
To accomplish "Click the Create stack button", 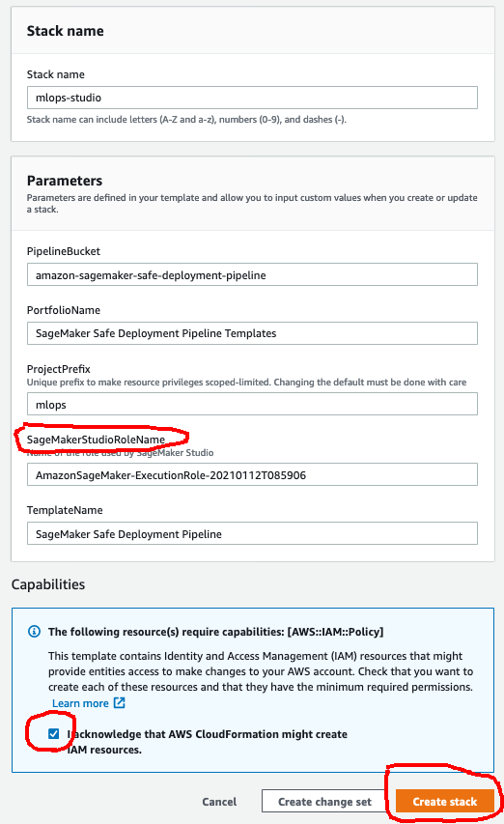I will click(445, 802).
